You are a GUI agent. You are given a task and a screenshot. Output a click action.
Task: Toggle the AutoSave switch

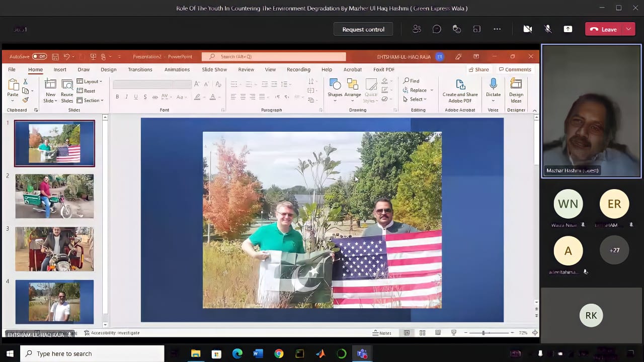click(x=39, y=57)
